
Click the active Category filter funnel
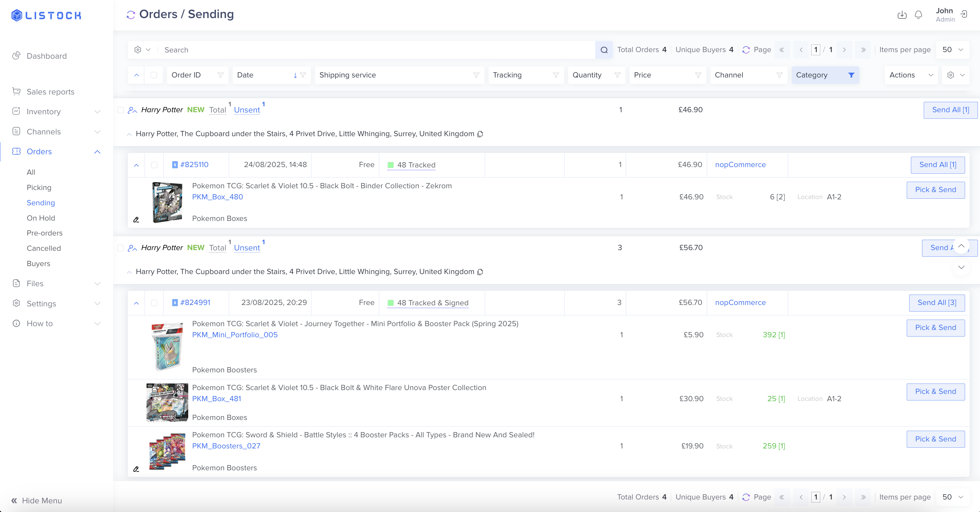tap(851, 75)
